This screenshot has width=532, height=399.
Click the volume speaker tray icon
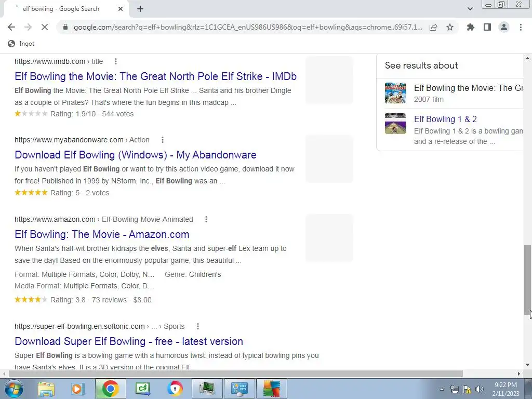[480, 389]
